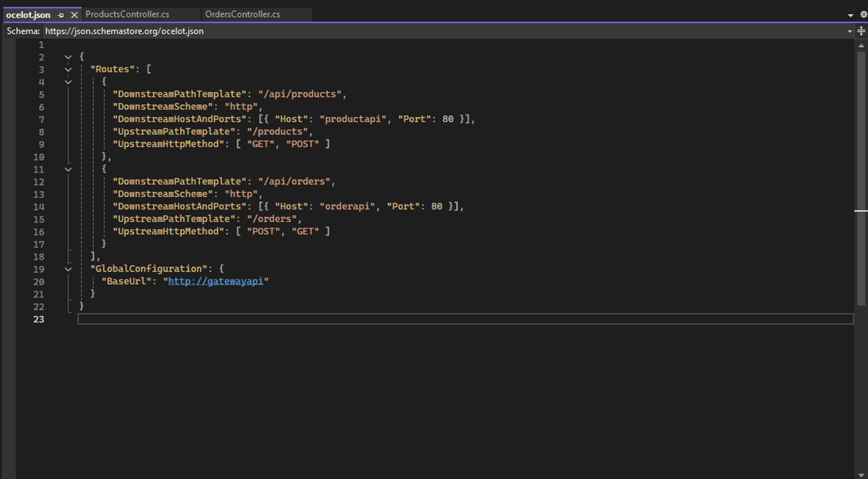Collapse the orders route block on line 11

(x=68, y=169)
